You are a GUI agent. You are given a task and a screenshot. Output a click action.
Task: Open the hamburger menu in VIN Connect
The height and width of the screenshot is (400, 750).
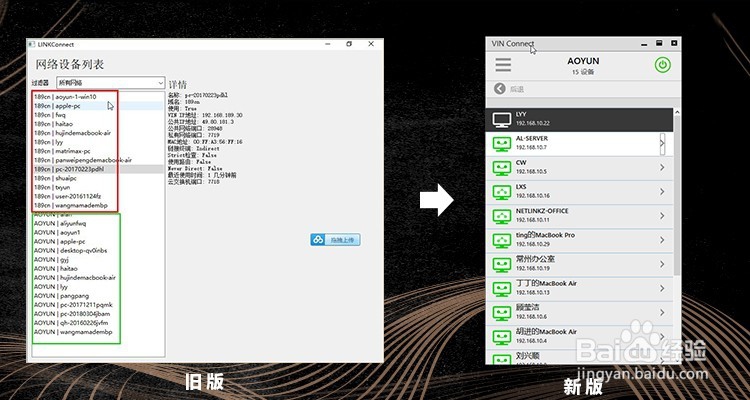503,65
